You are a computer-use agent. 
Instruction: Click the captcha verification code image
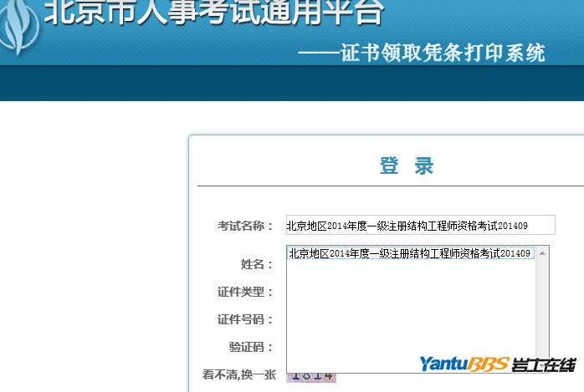[311, 377]
